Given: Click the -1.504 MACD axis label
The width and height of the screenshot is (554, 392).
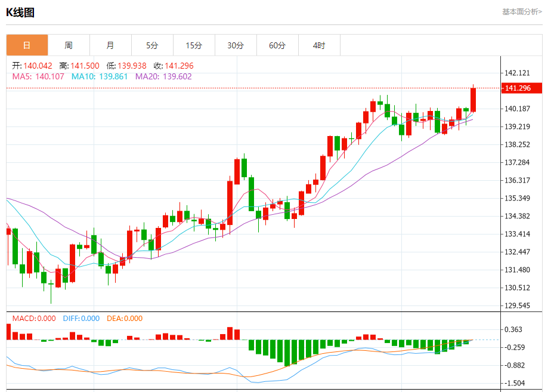Looking at the screenshot, I should (515, 383).
